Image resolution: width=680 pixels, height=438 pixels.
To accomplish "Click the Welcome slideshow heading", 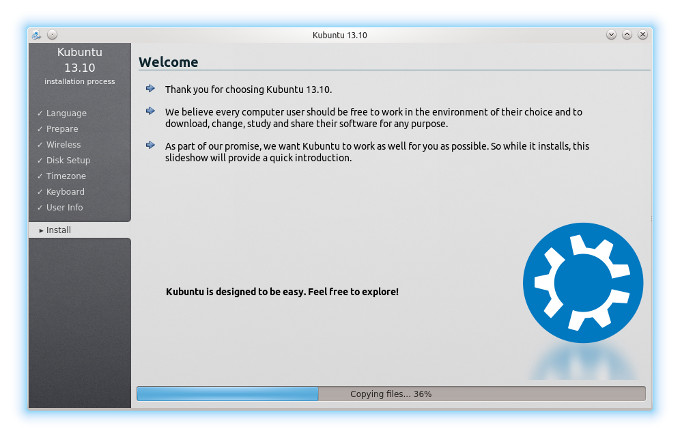I will (x=168, y=62).
